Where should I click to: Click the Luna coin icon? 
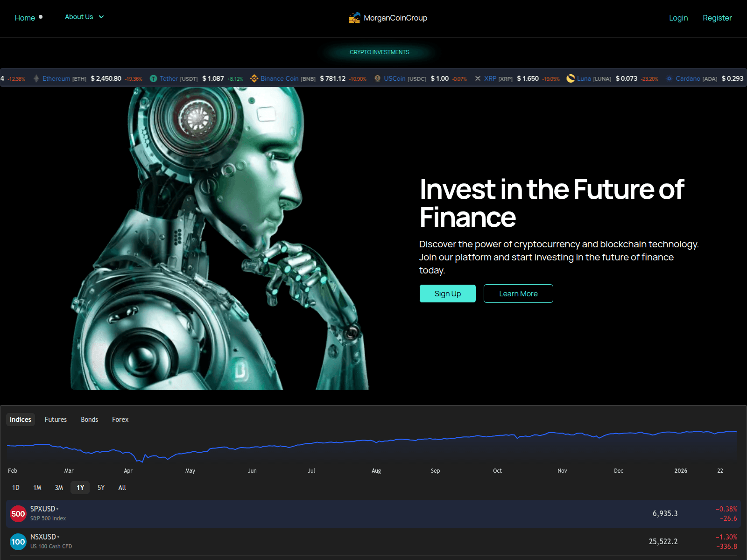click(571, 78)
